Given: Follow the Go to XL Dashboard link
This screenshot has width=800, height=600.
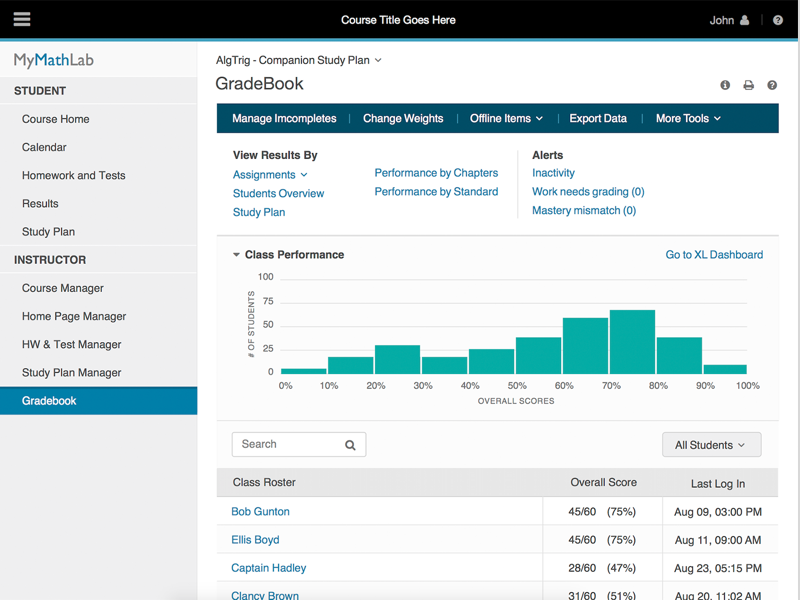Looking at the screenshot, I should coord(714,255).
